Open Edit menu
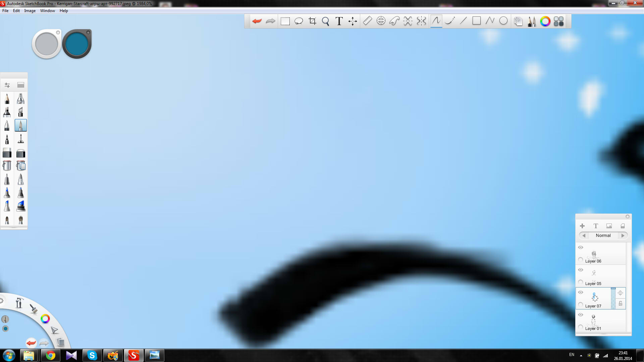 16,11
